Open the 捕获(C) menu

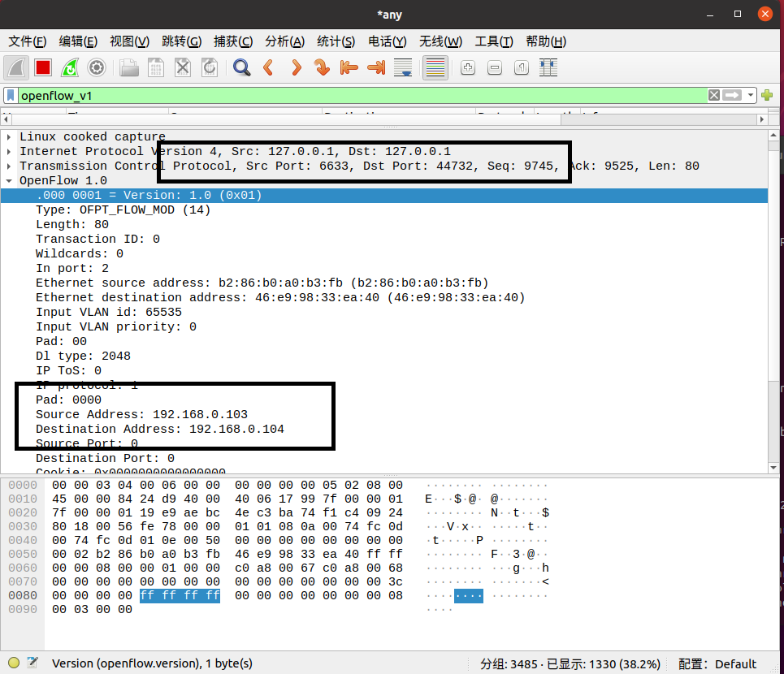click(233, 41)
